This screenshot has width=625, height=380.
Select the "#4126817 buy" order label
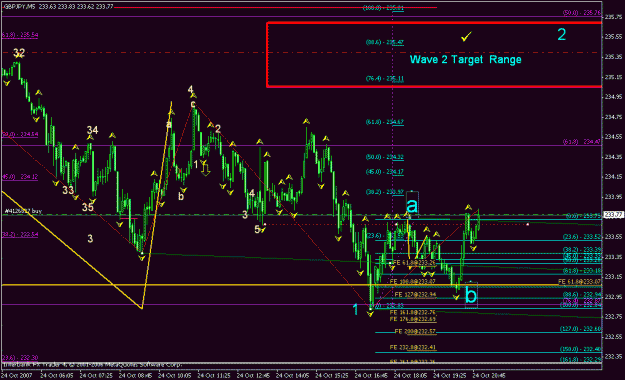point(23,211)
